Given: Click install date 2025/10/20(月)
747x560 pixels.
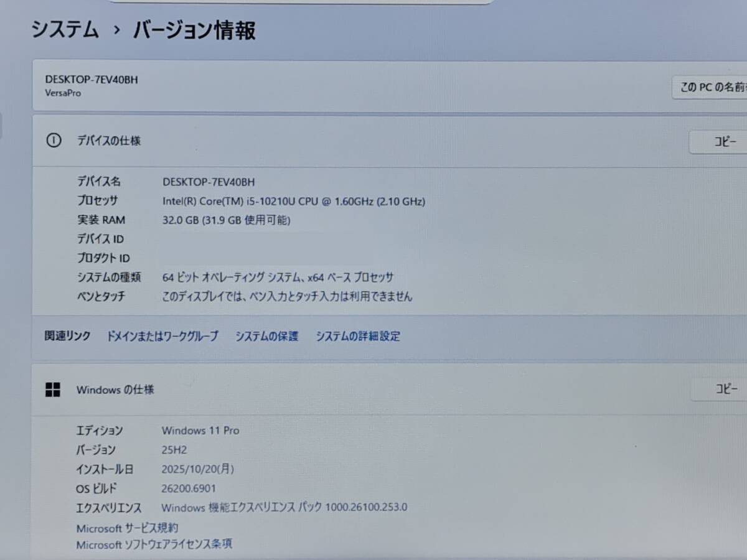Looking at the screenshot, I should 198,469.
